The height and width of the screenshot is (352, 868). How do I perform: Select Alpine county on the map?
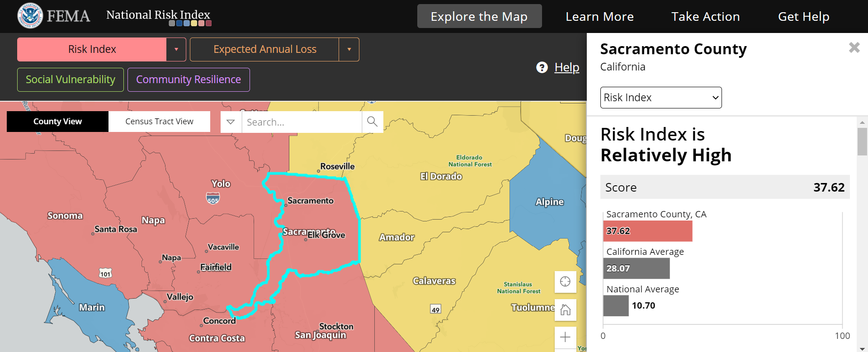(549, 202)
